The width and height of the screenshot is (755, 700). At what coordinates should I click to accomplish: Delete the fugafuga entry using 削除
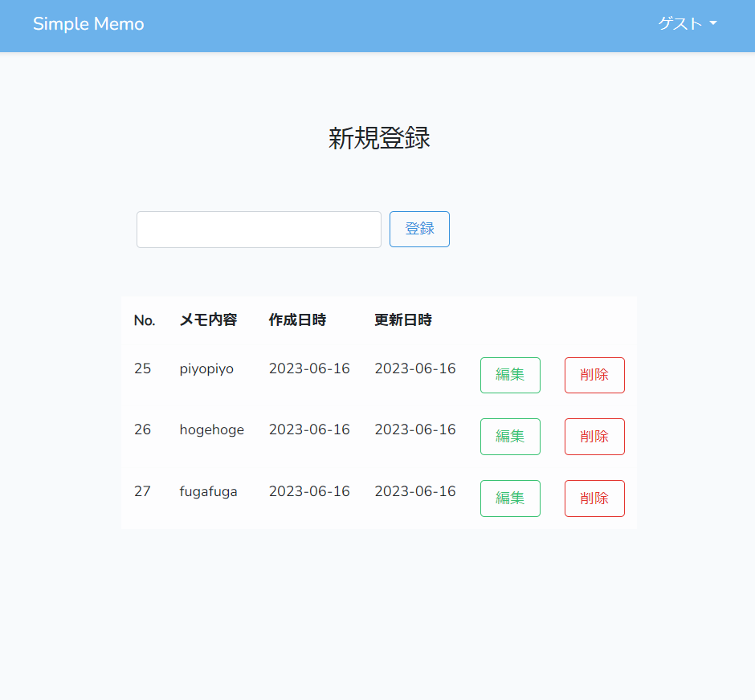594,498
